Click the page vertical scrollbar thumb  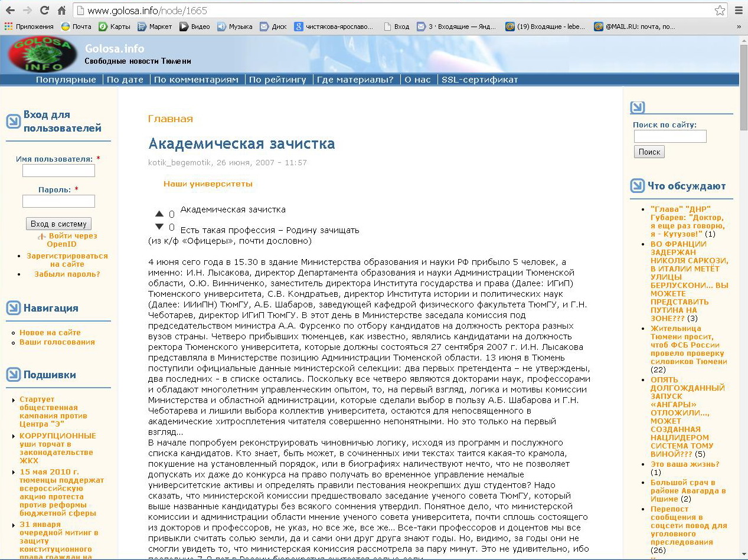click(x=743, y=86)
